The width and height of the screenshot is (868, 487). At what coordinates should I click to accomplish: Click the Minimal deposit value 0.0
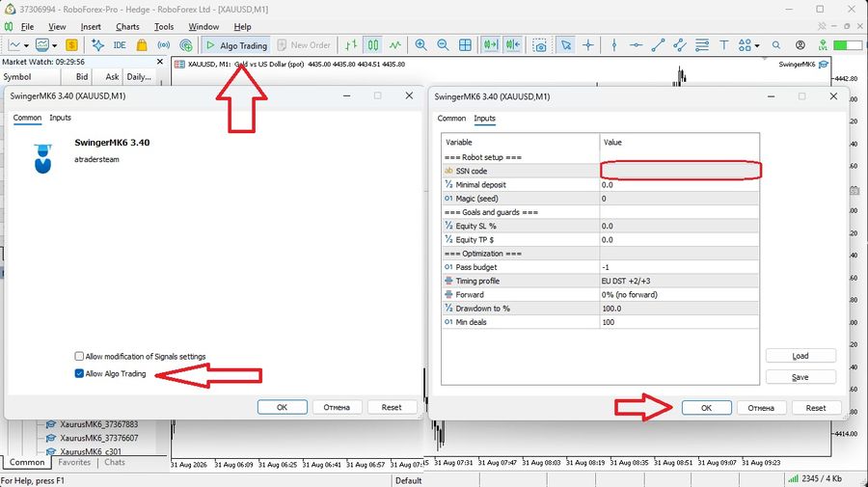(x=679, y=185)
